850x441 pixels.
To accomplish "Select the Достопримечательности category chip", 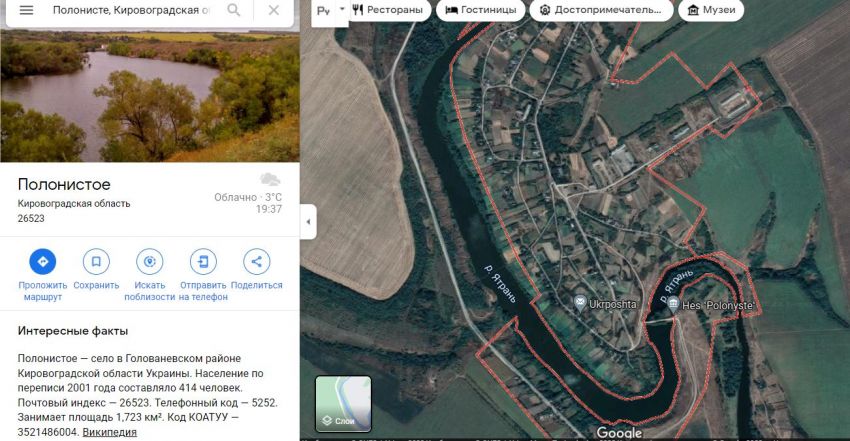I will (x=601, y=10).
